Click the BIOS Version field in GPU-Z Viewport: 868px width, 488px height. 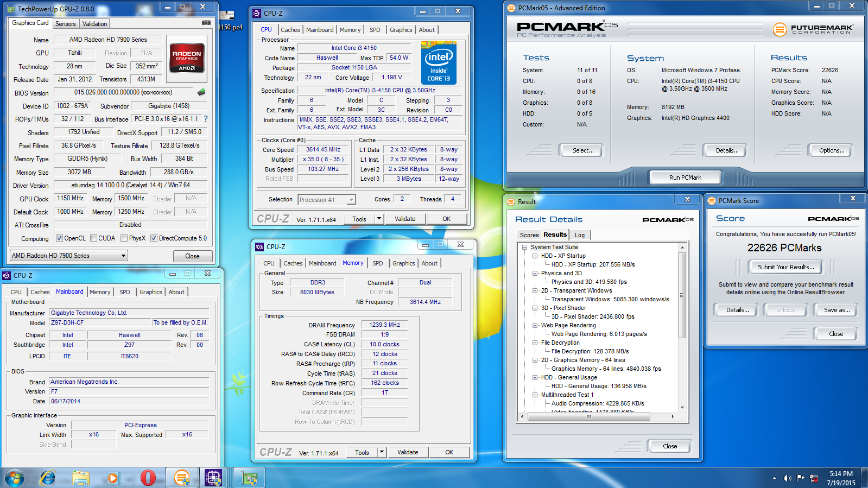point(123,92)
